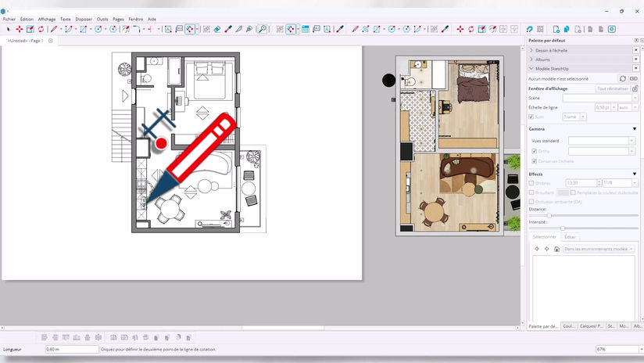Open the Vues standard dropdown

pos(632,141)
